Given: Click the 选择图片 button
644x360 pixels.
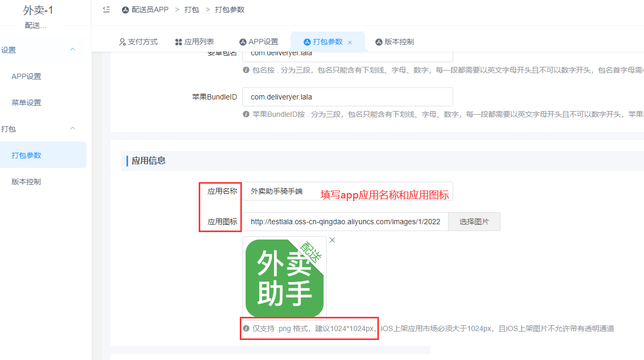Looking at the screenshot, I should tap(474, 222).
